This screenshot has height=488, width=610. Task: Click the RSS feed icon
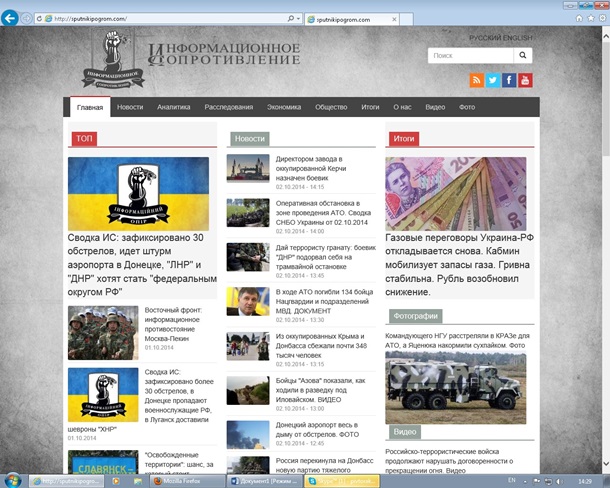click(x=477, y=80)
